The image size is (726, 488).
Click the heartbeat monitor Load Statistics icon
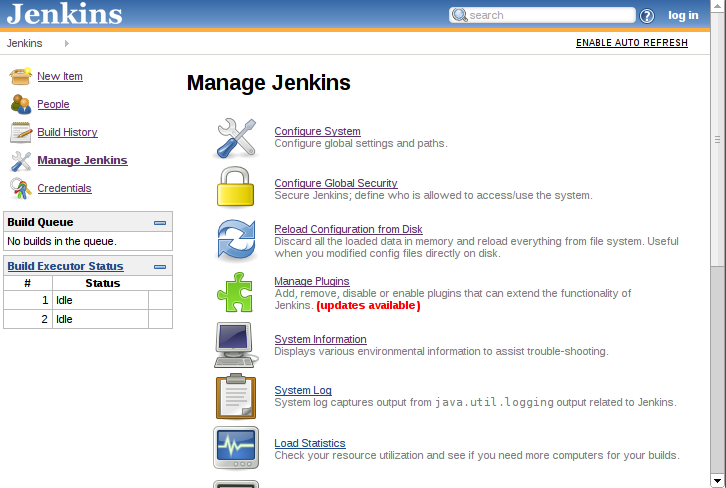click(x=236, y=448)
